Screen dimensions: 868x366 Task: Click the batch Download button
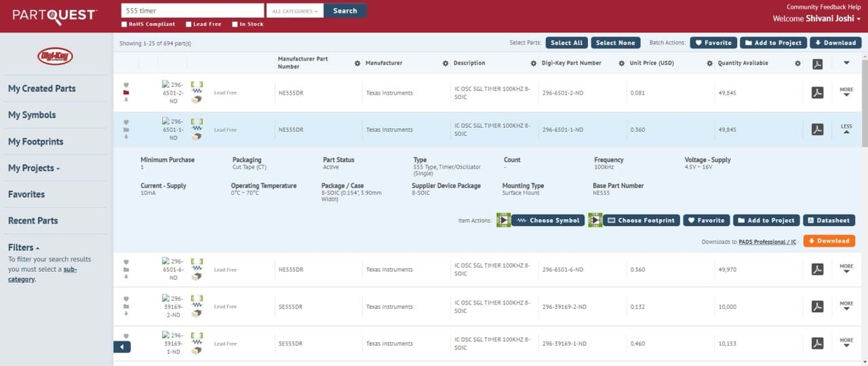click(x=835, y=43)
